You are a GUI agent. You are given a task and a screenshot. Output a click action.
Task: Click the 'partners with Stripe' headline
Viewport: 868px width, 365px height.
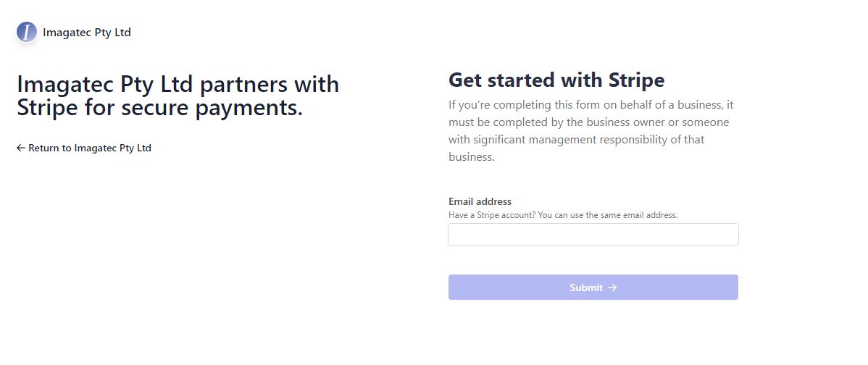pyautogui.click(x=178, y=95)
